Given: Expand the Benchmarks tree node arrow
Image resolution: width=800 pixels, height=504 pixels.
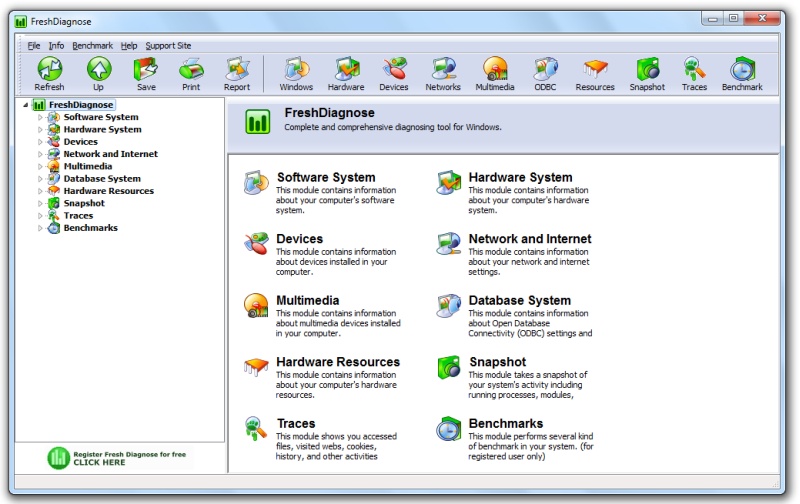Looking at the screenshot, I should pyautogui.click(x=40, y=228).
